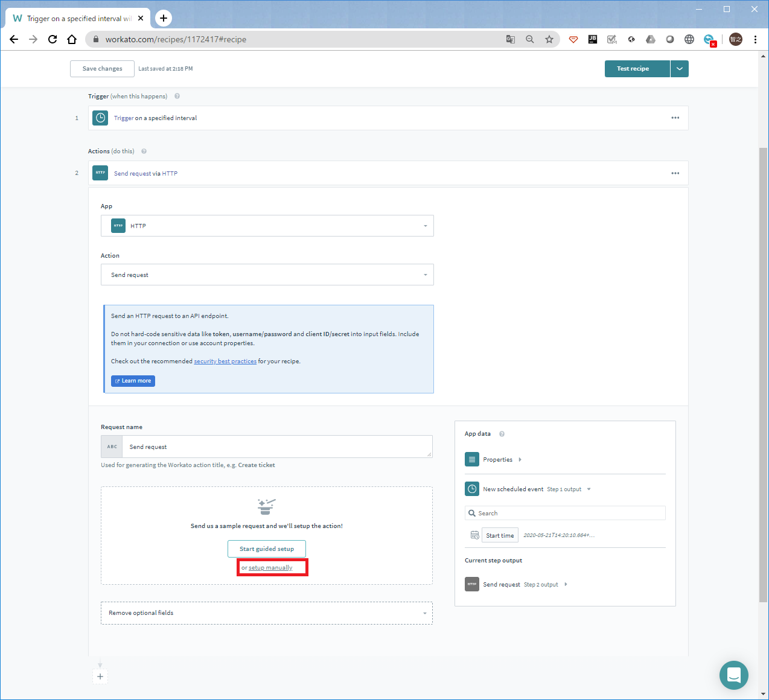
Task: Click the Trigger link in step 1
Action: pos(124,118)
